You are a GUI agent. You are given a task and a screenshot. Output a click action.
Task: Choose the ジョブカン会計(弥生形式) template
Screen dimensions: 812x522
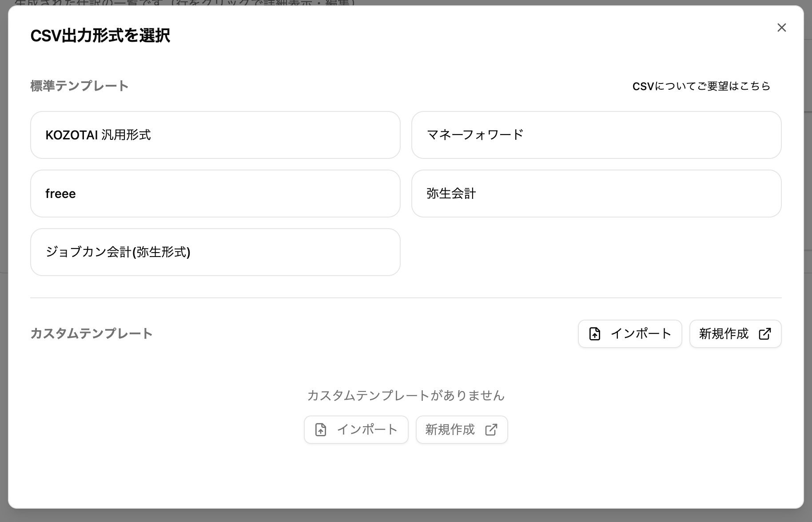[215, 252]
